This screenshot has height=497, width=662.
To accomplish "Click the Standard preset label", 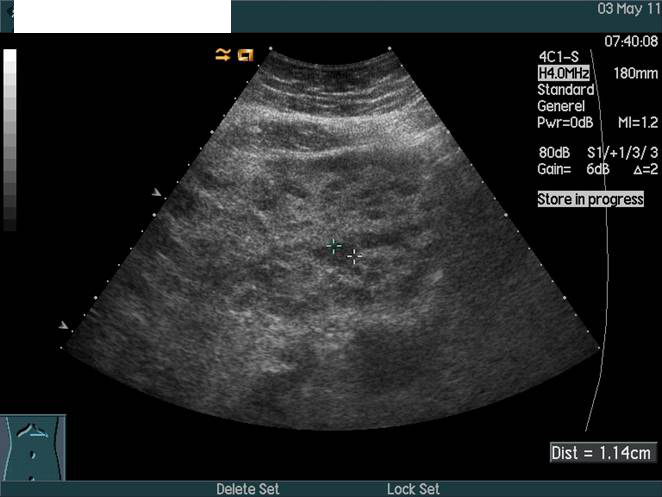I will point(565,90).
